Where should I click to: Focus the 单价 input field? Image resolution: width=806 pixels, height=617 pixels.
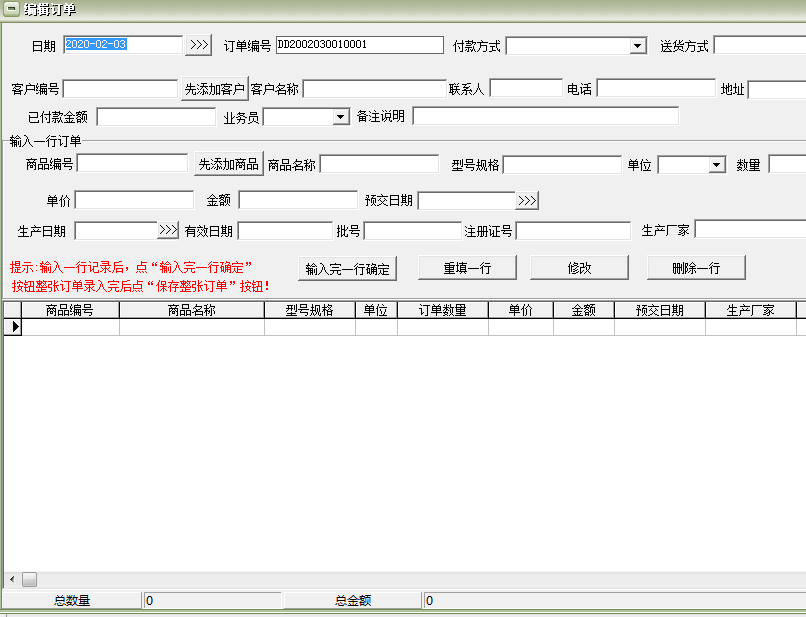[135, 200]
